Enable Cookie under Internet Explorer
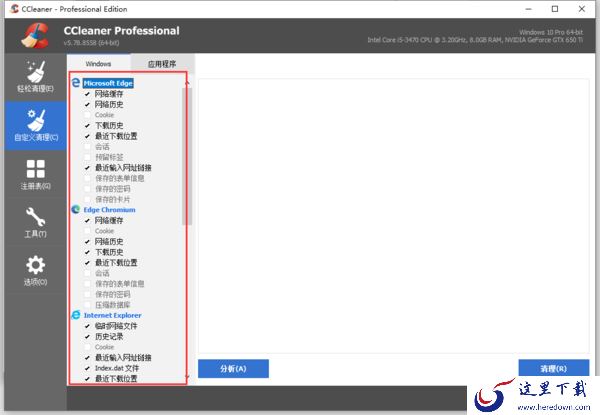This screenshot has height=415, width=600. point(87,347)
